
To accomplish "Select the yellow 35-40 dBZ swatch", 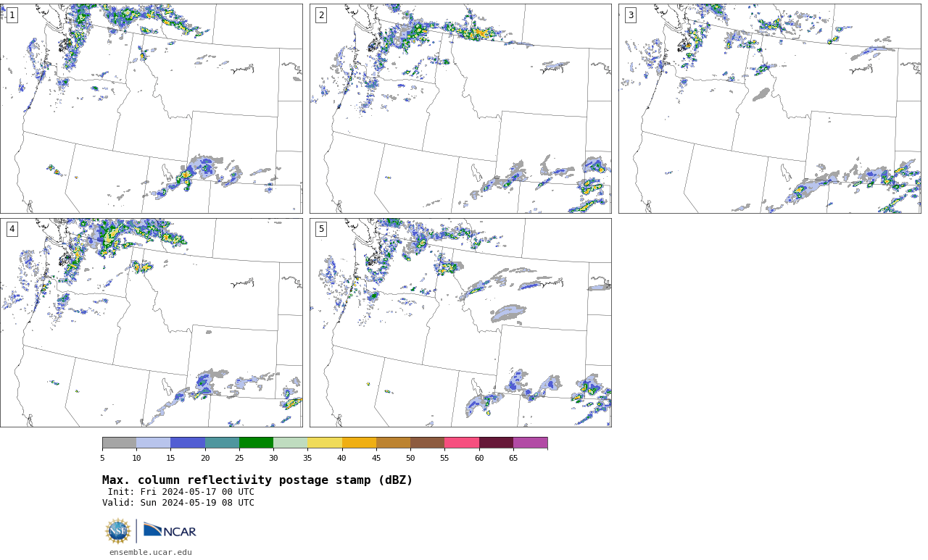I will coord(325,443).
